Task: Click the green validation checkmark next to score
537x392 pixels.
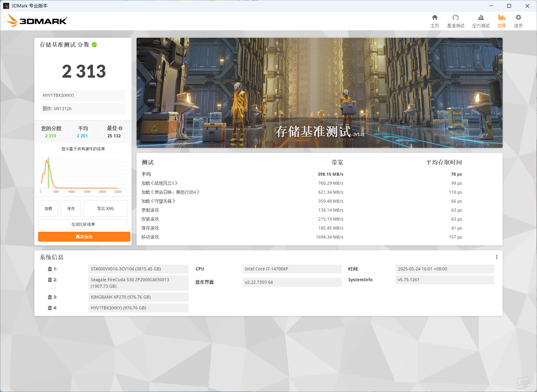Action: (94, 45)
